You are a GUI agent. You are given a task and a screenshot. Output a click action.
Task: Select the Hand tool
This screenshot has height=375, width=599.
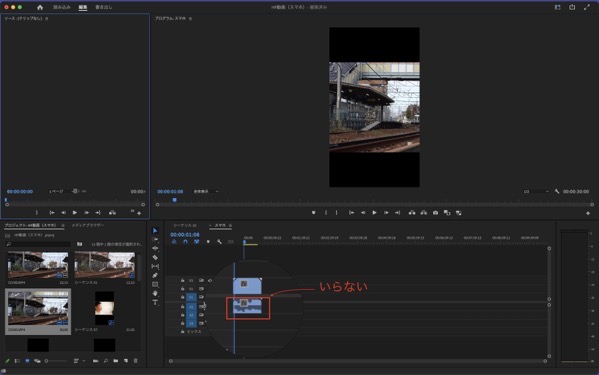click(x=155, y=293)
